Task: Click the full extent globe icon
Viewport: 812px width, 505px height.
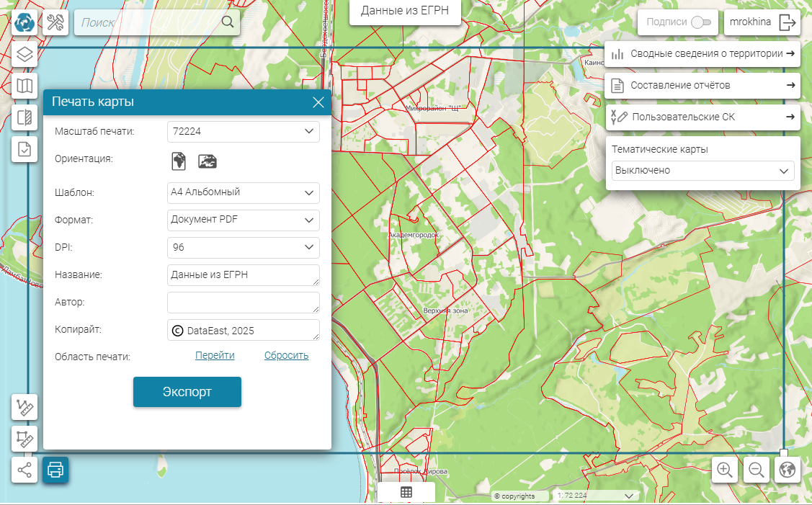Action: [788, 470]
